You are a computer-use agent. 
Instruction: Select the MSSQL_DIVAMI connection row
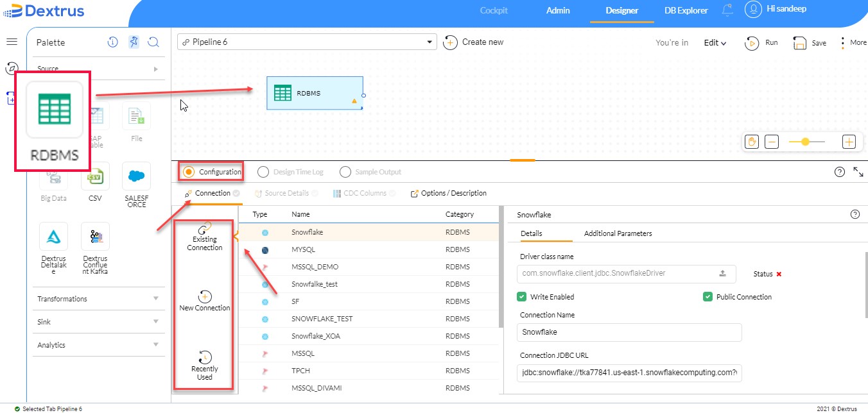coord(369,388)
